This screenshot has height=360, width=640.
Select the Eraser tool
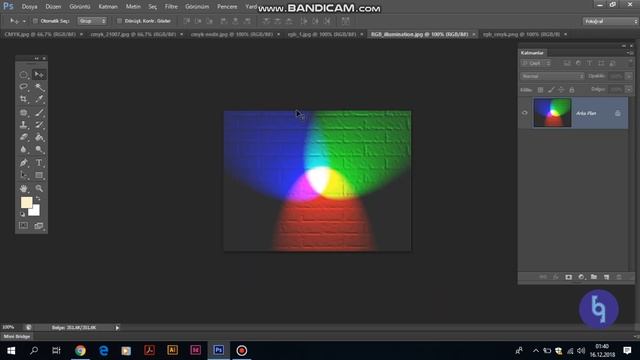[24, 137]
